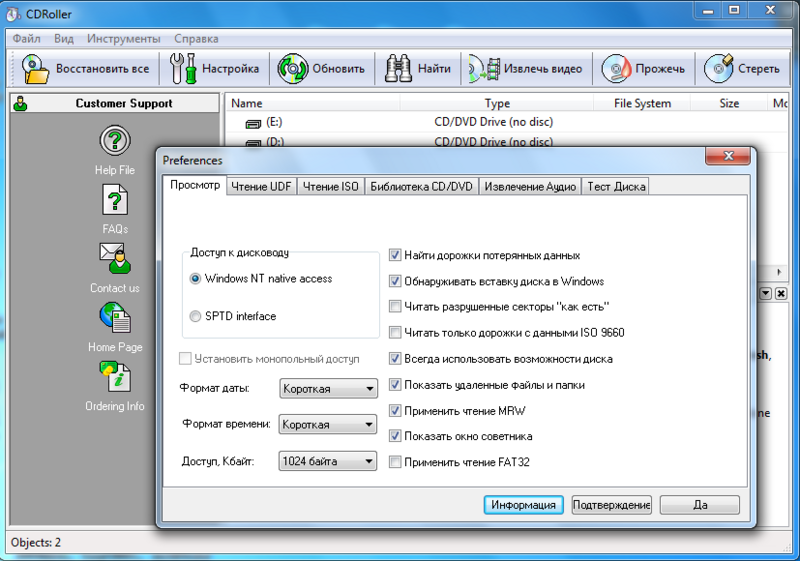This screenshot has width=800, height=561.
Task: Open Настройка wrench toolbar icon
Action: 183,68
